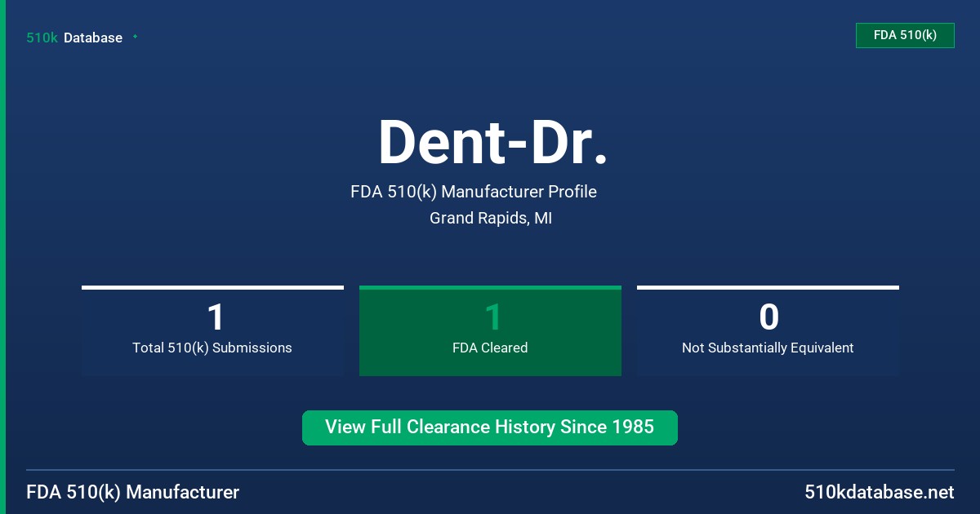The image size is (980, 514).
Task: Click the small green dot beside Database
Action: [135, 37]
